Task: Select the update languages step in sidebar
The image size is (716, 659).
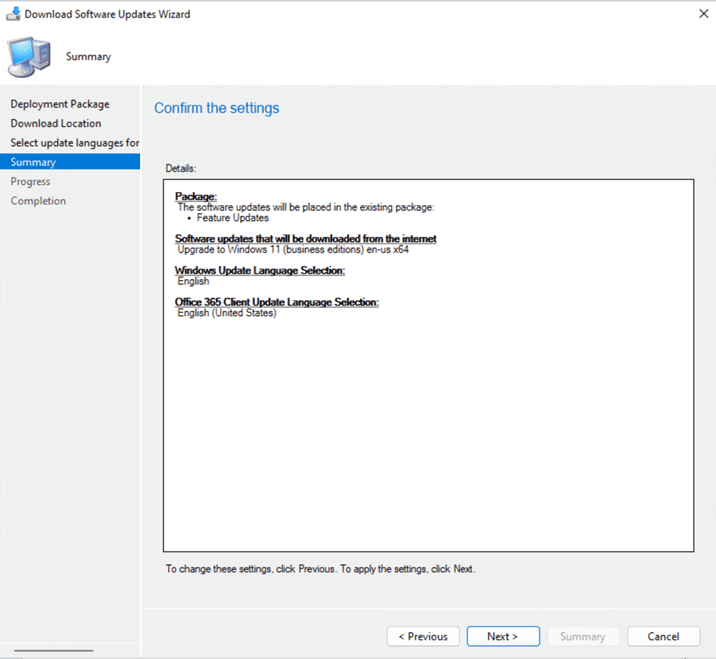Action: pos(74,143)
